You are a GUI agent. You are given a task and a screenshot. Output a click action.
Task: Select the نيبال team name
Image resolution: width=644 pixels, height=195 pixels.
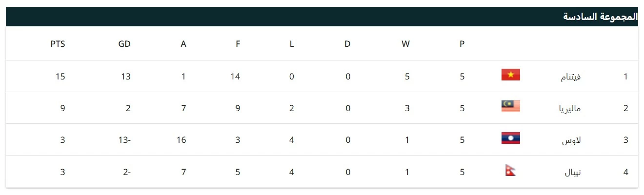[x=572, y=172]
